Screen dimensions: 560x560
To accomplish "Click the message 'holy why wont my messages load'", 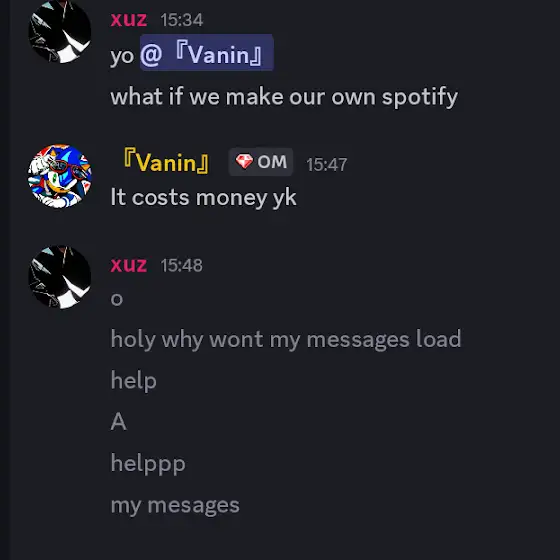I will [286, 339].
